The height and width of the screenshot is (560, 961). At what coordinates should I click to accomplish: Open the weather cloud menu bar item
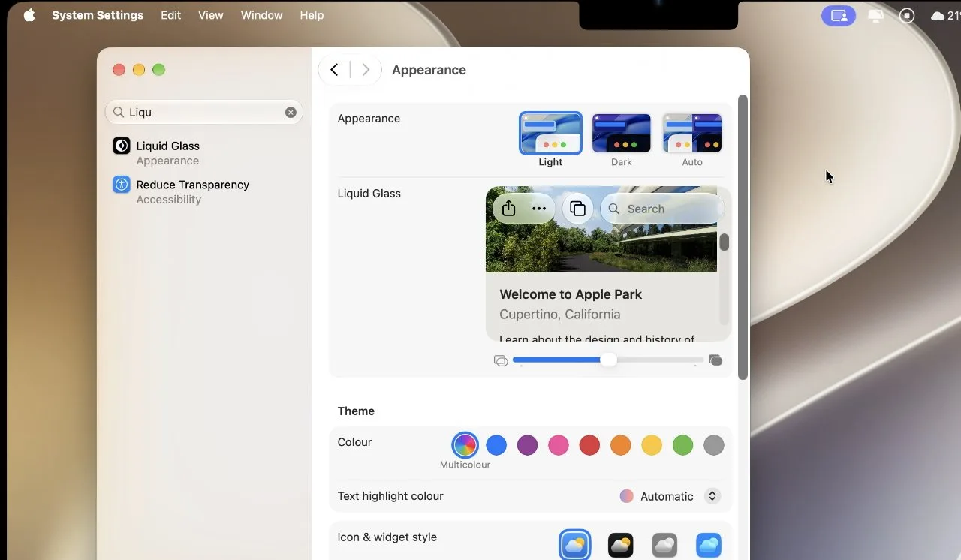coord(945,16)
